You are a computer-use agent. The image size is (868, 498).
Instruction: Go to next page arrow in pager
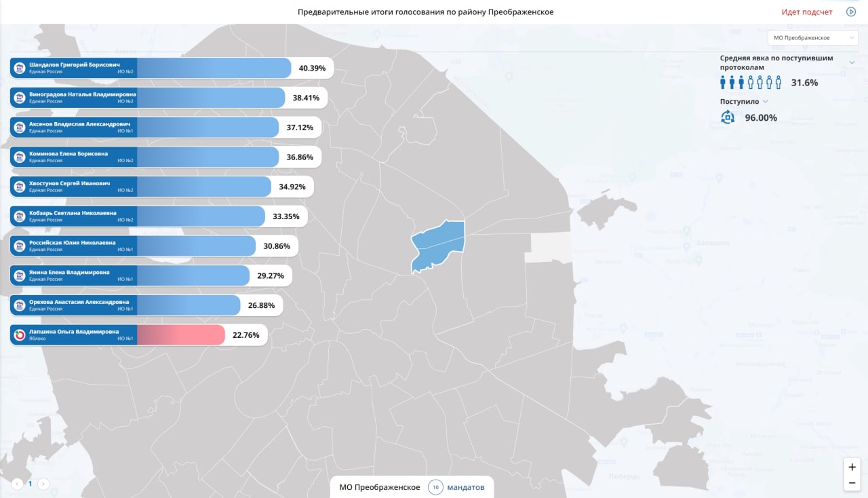(43, 484)
